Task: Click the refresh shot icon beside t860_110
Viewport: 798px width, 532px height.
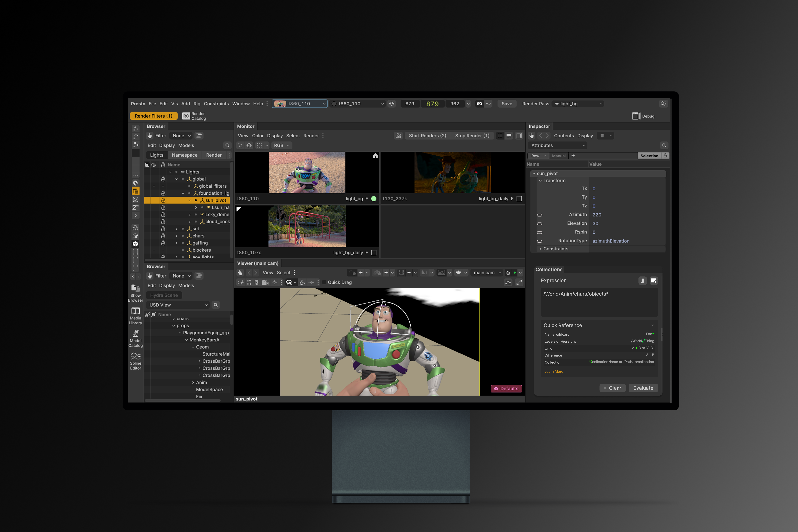Action: (x=392, y=104)
